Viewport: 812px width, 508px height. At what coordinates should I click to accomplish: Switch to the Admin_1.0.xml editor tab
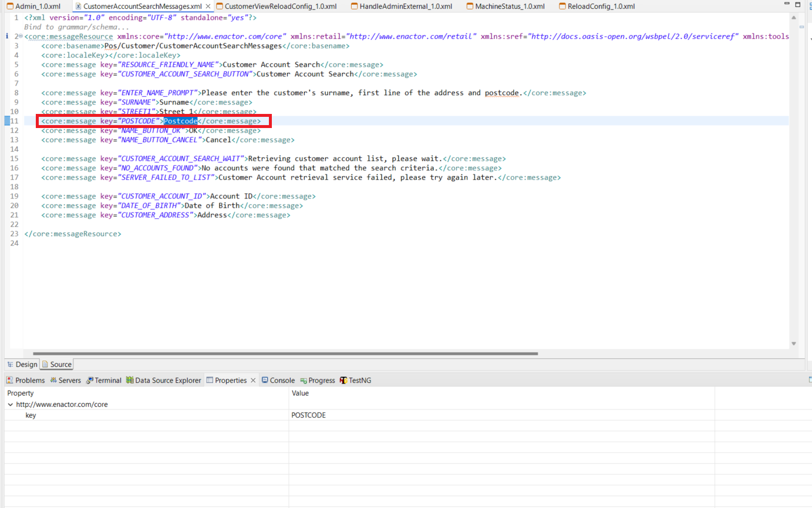33,6
